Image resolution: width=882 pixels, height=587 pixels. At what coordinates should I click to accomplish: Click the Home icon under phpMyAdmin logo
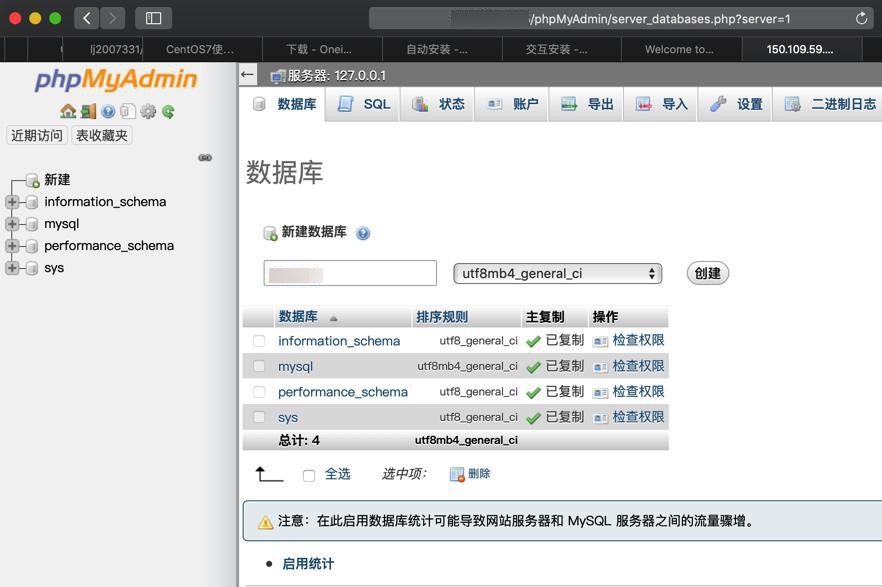click(68, 111)
